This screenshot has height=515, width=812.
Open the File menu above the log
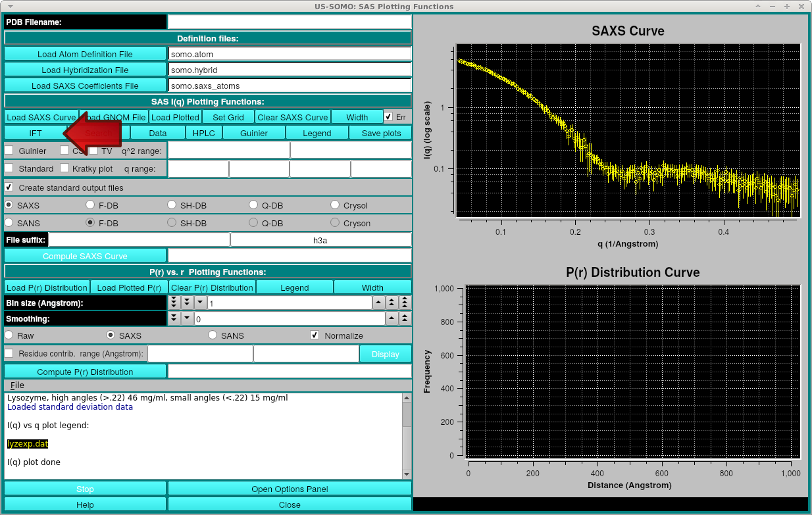[16, 385]
